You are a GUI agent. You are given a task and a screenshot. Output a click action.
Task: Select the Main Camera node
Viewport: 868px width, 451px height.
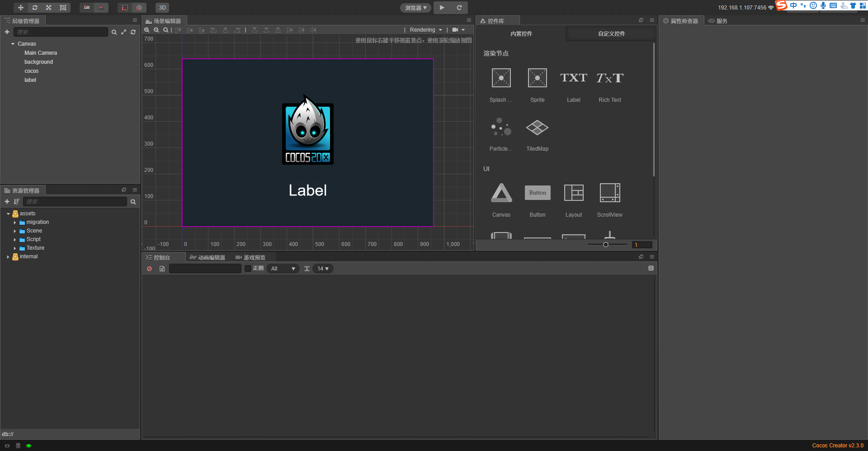click(41, 53)
